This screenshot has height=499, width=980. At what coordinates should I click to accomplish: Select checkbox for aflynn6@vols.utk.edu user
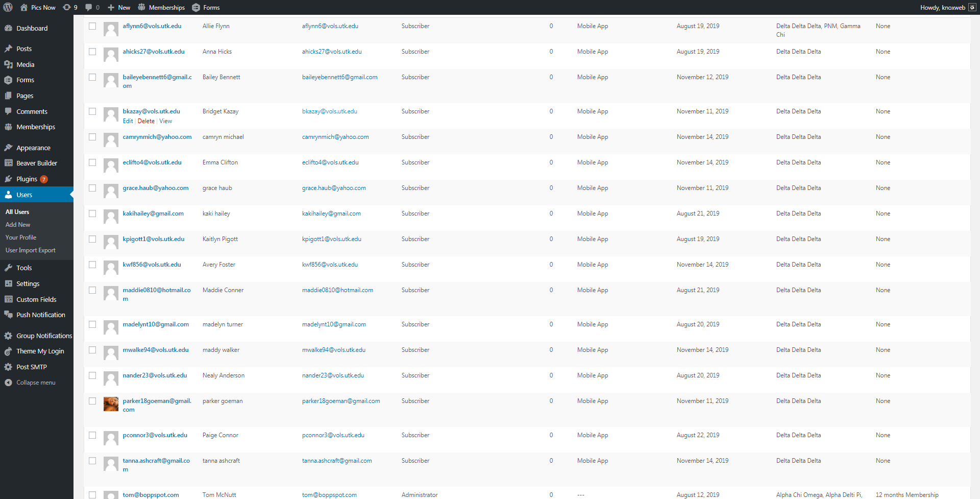tap(92, 26)
